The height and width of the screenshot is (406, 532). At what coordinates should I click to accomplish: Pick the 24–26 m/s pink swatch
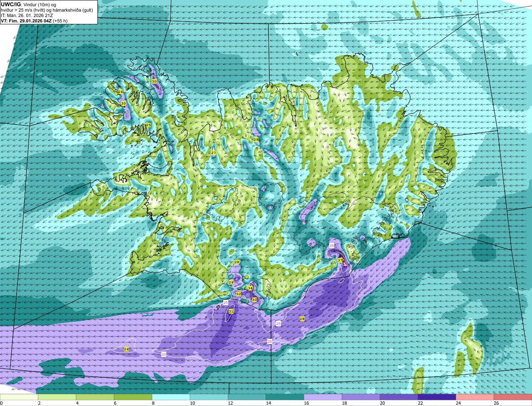(475, 397)
